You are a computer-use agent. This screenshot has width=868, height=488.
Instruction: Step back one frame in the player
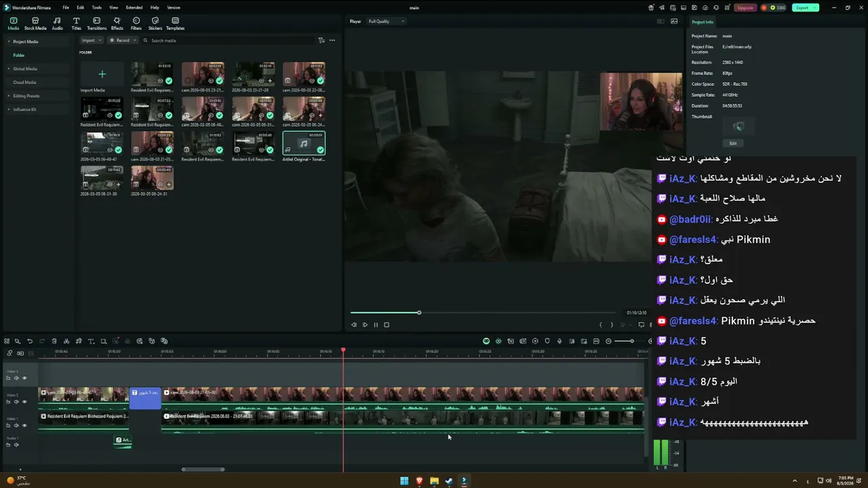pyautogui.click(x=354, y=325)
